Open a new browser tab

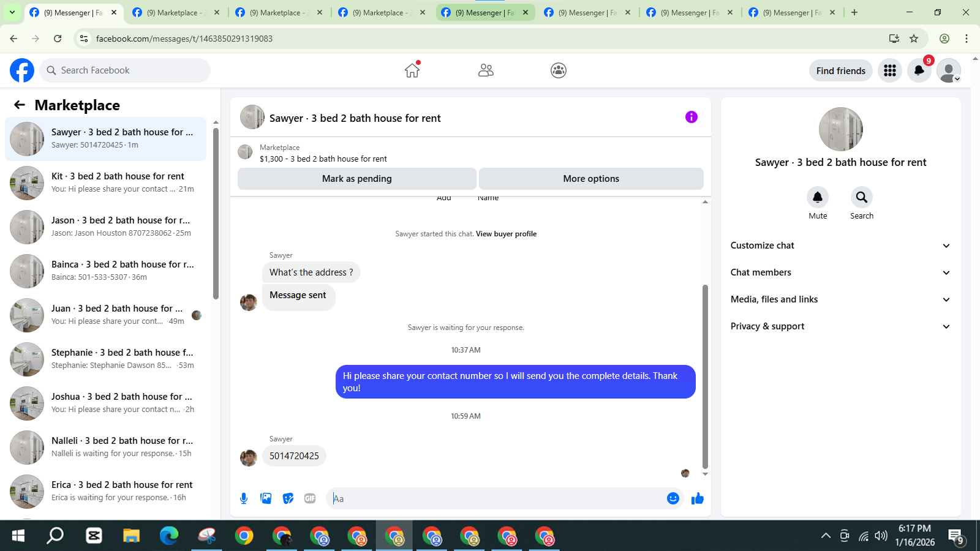[854, 12]
